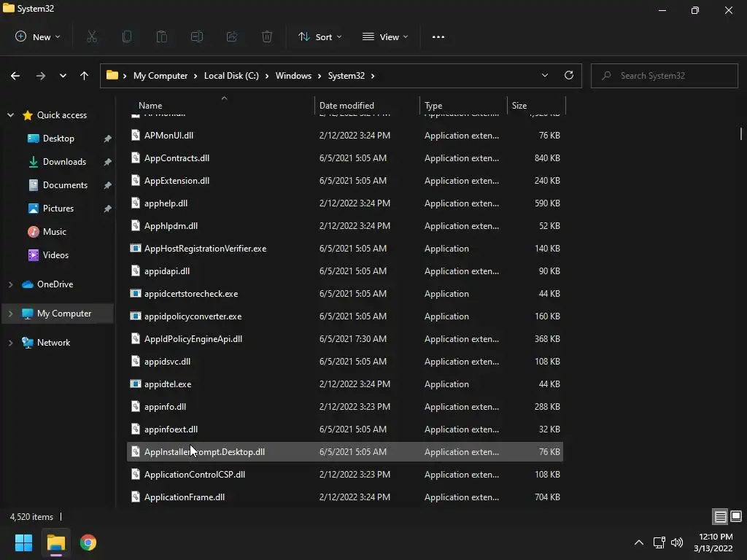The width and height of the screenshot is (747, 560).
Task: Click Windows in address breadcrumb
Action: click(293, 76)
